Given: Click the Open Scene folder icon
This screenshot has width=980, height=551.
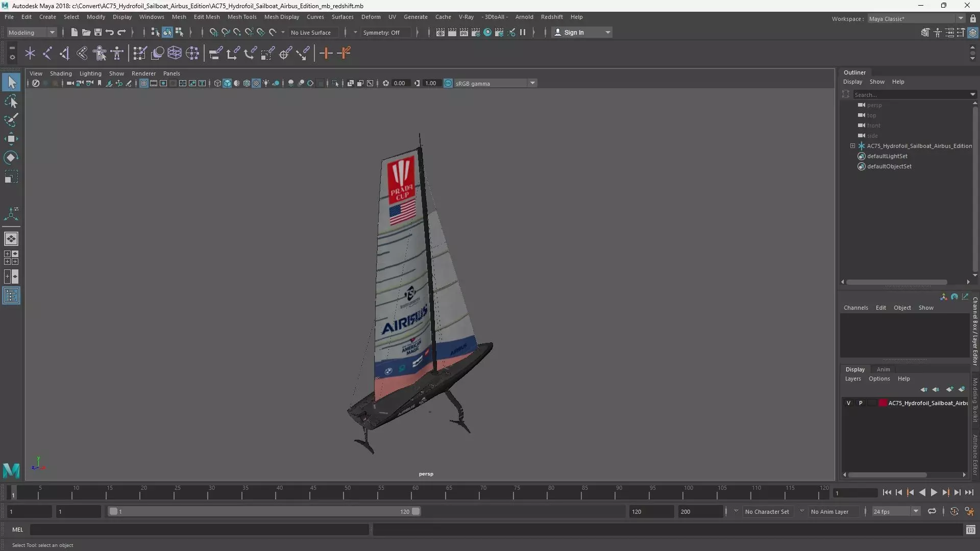Looking at the screenshot, I should pos(86,32).
